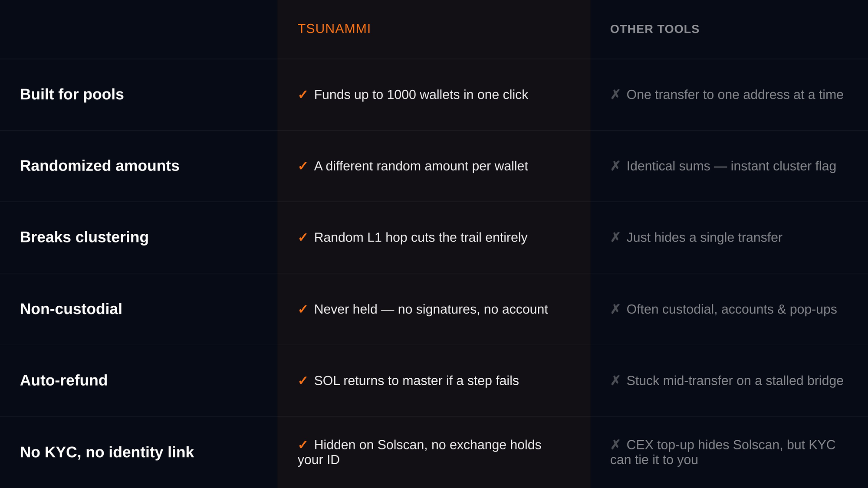Click the X mark before Just hides a single transfer
Image resolution: width=868 pixels, height=488 pixels.
click(x=615, y=238)
